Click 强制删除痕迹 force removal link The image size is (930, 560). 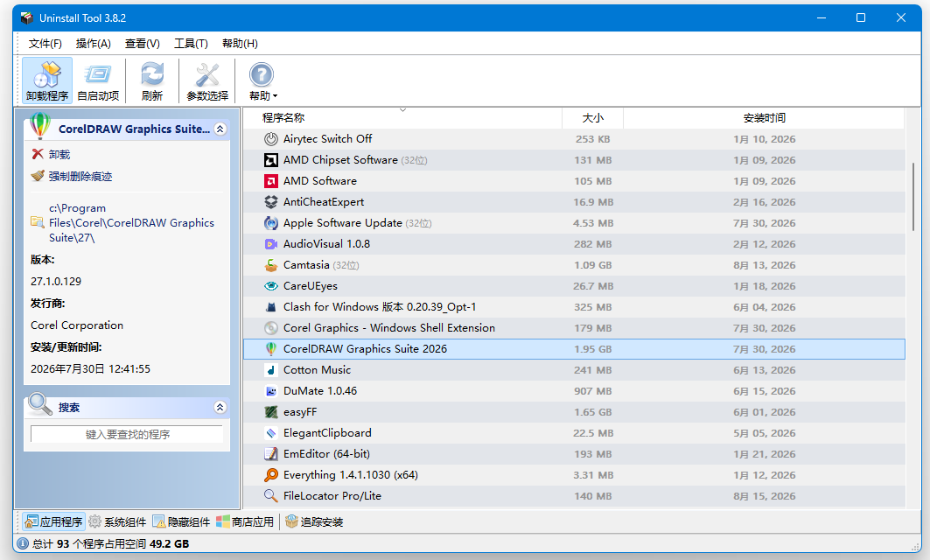tap(80, 176)
